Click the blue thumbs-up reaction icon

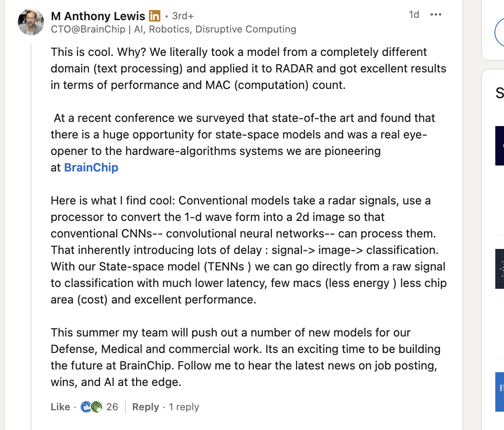tap(86, 407)
